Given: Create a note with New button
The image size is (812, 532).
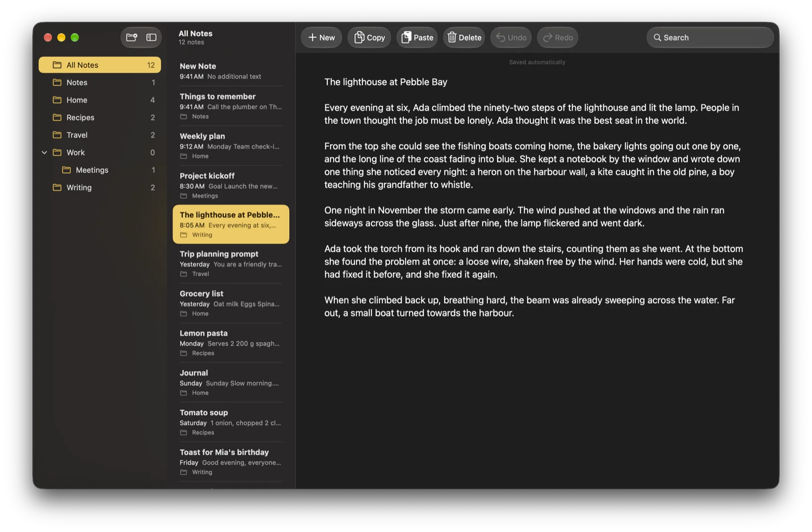Looking at the screenshot, I should (x=321, y=38).
